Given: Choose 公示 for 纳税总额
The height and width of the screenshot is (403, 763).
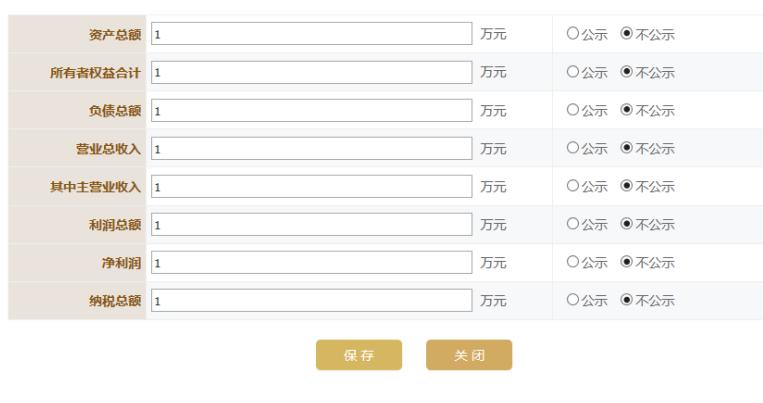Looking at the screenshot, I should (x=573, y=300).
